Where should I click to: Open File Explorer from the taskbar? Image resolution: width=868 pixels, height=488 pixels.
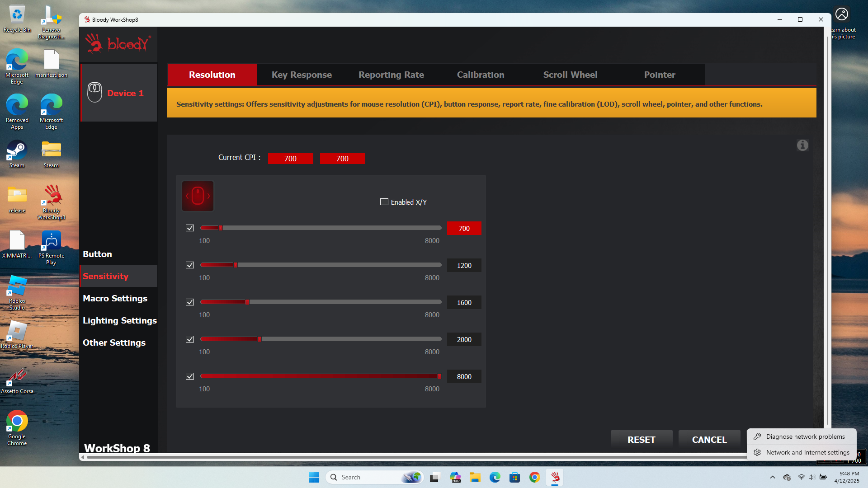click(475, 477)
